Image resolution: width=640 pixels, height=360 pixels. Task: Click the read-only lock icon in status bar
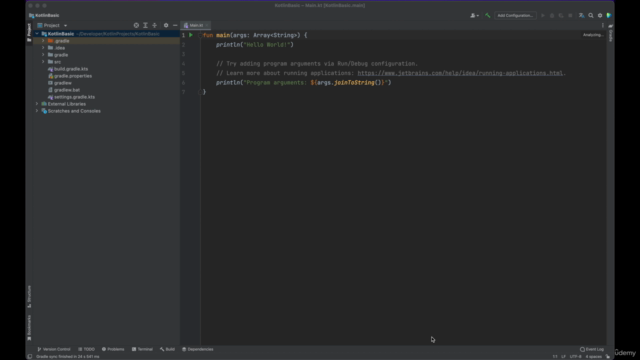pos(608,357)
